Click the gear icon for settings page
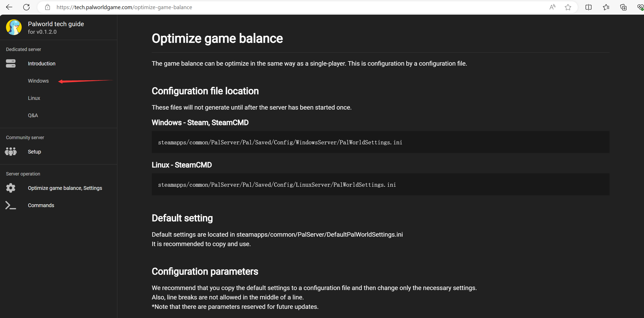The height and width of the screenshot is (318, 644). click(11, 188)
